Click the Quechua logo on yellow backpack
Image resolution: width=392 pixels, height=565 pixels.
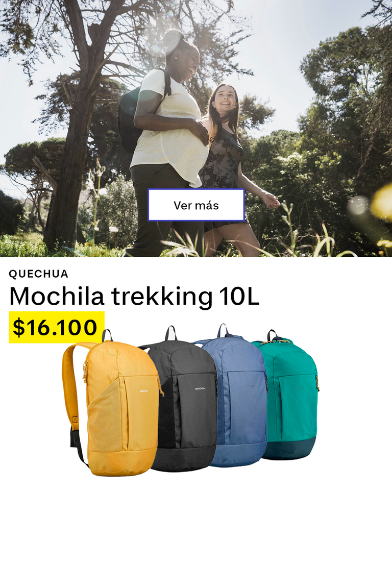(144, 390)
